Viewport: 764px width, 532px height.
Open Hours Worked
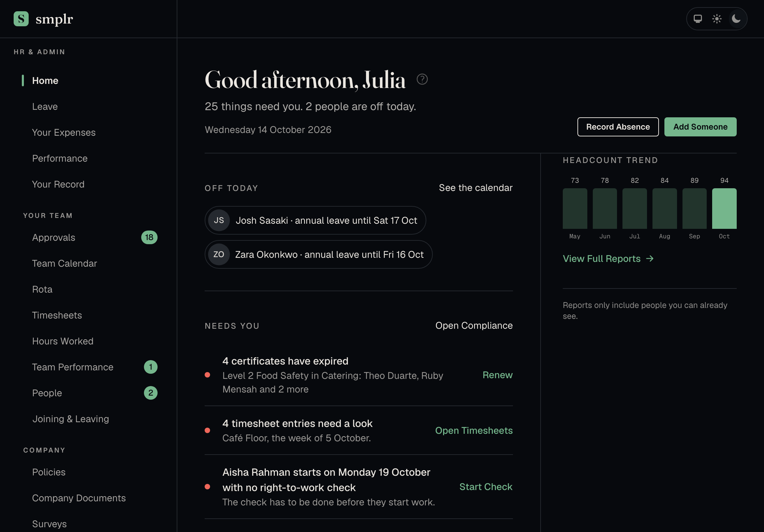point(63,341)
